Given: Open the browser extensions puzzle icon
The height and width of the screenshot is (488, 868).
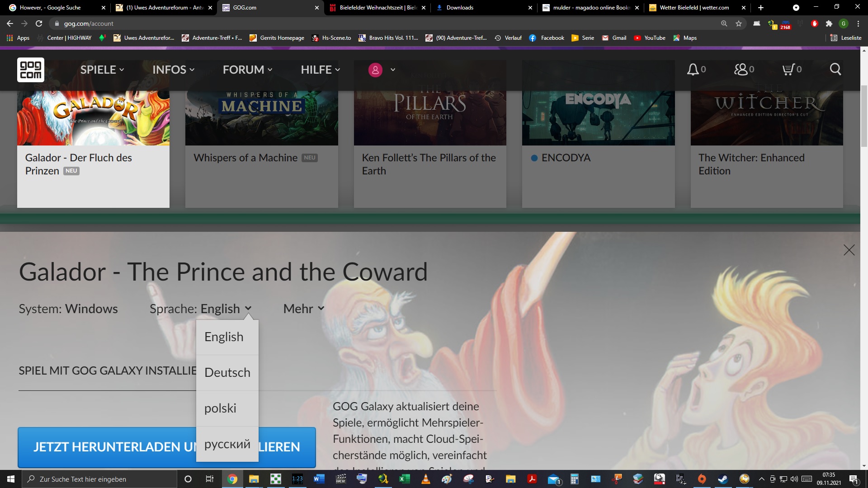Looking at the screenshot, I should pyautogui.click(x=829, y=23).
